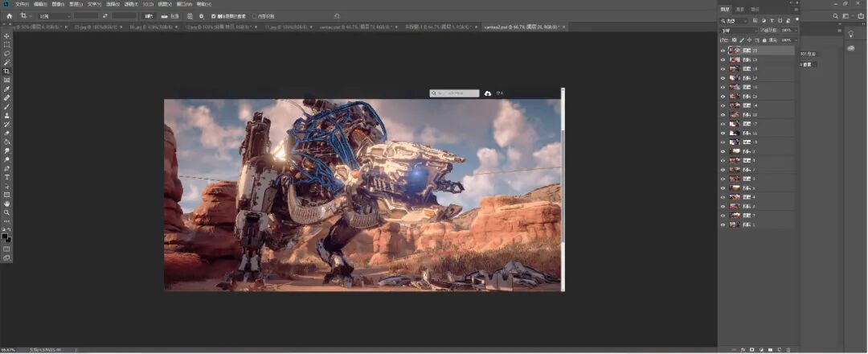This screenshot has width=868, height=354.
Task: Open the 编辑 (Edit) menu
Action: [40, 4]
